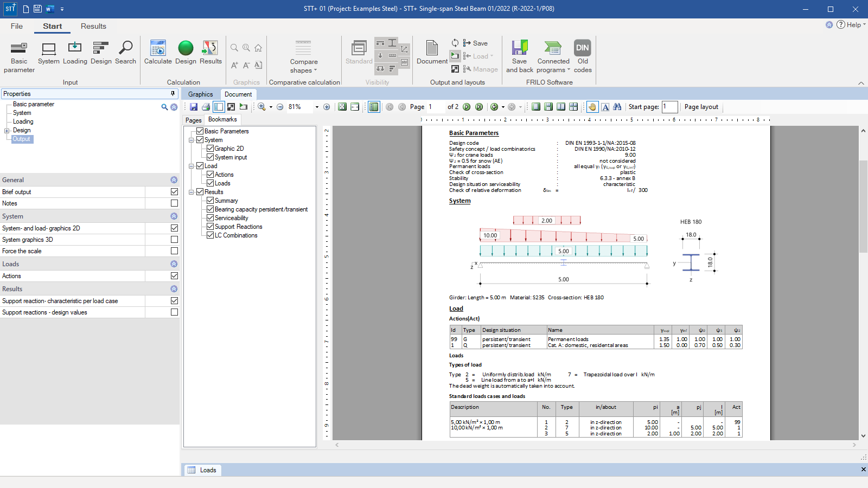Click the zoom in plus icon next to 81%

(x=327, y=107)
